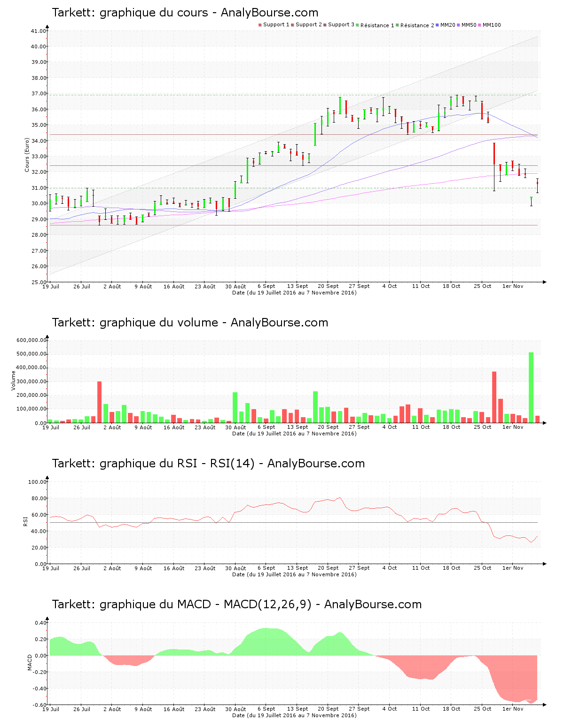Screen dimensions: 564x728
Task: Click the 100.00 RSI axis value
Action: (x=37, y=481)
